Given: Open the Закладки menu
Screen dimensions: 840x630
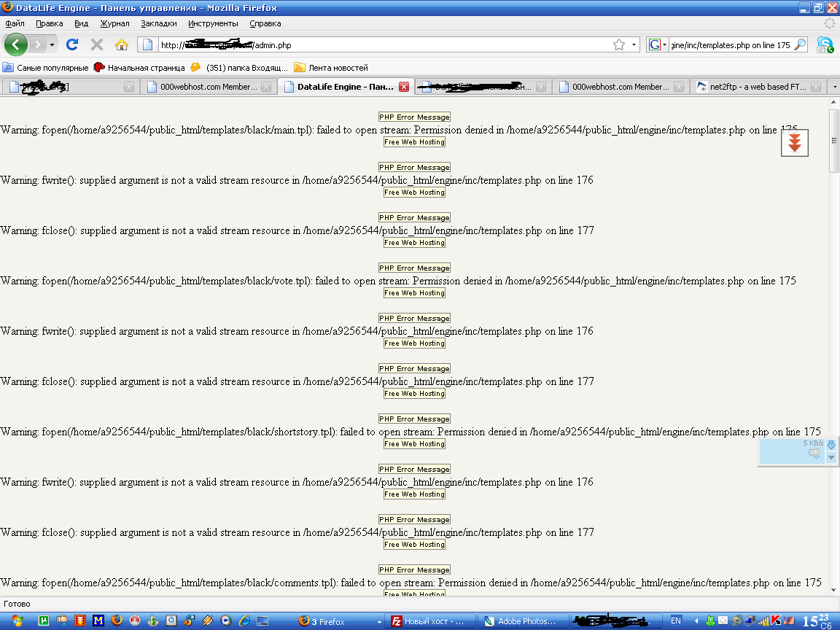Looking at the screenshot, I should coord(159,23).
